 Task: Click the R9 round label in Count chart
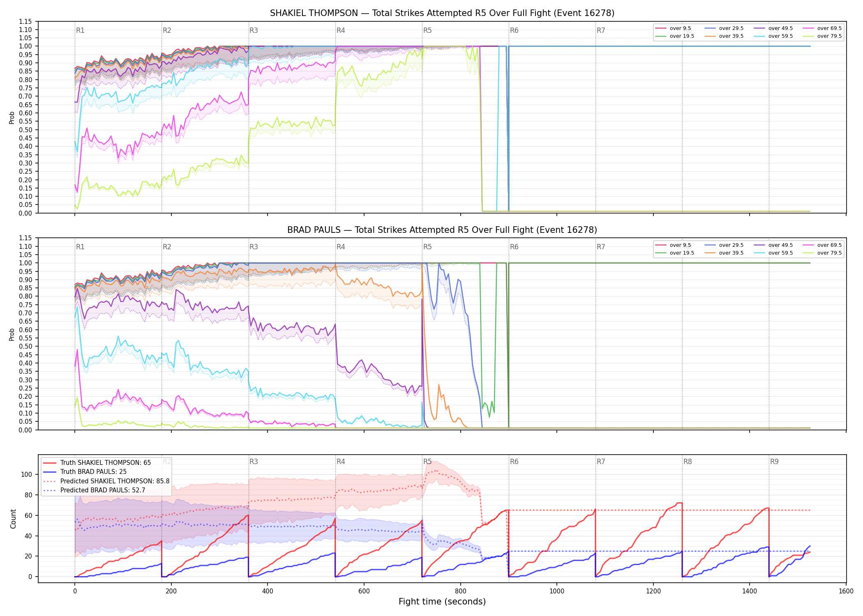click(x=774, y=462)
